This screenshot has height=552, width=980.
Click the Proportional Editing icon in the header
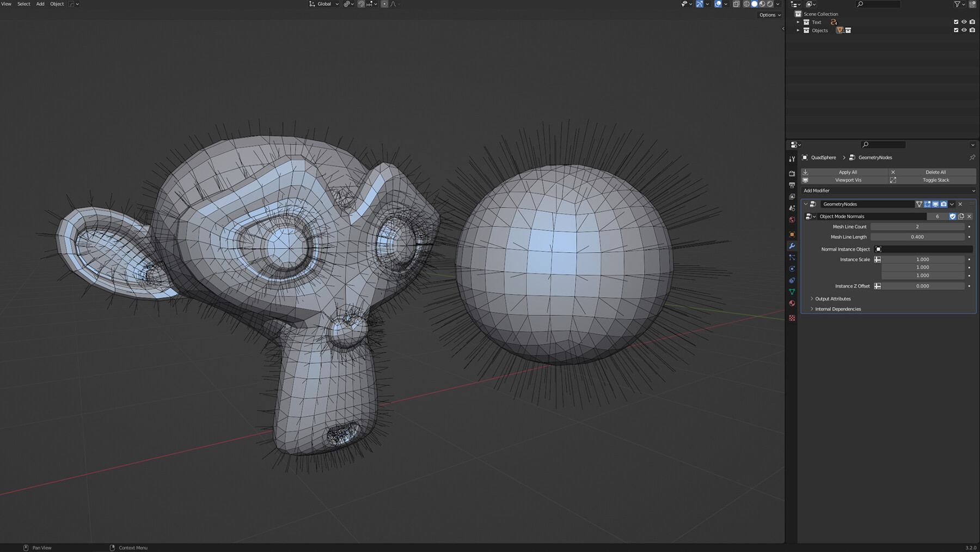click(x=385, y=4)
